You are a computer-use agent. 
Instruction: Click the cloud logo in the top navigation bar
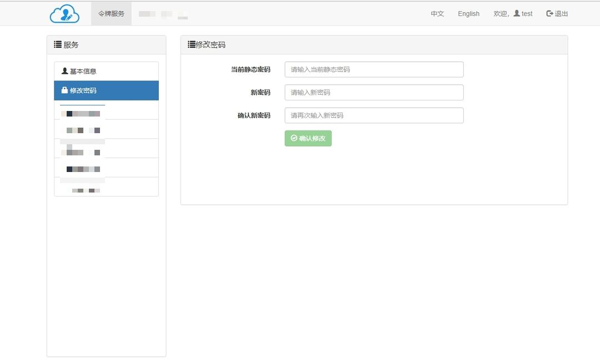(64, 13)
